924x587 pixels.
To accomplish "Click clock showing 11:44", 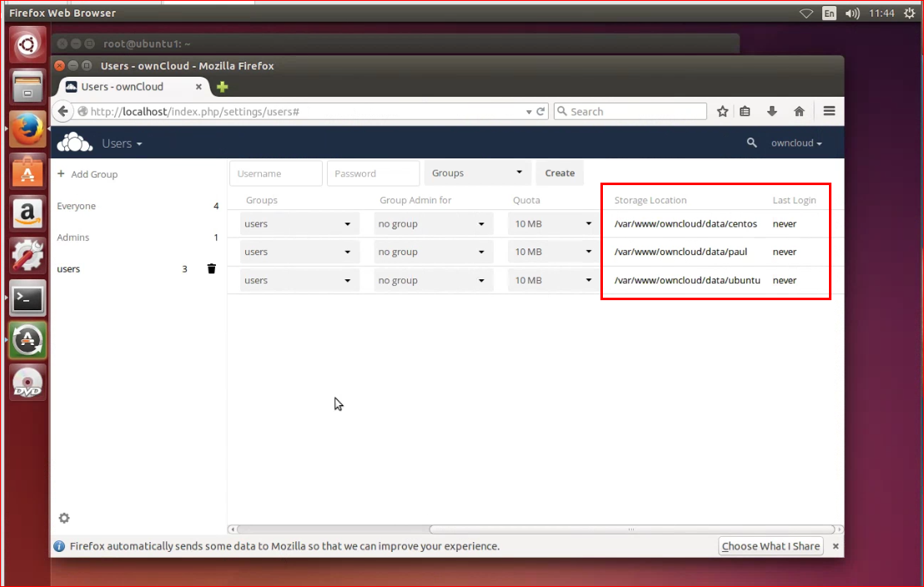I will tap(881, 13).
